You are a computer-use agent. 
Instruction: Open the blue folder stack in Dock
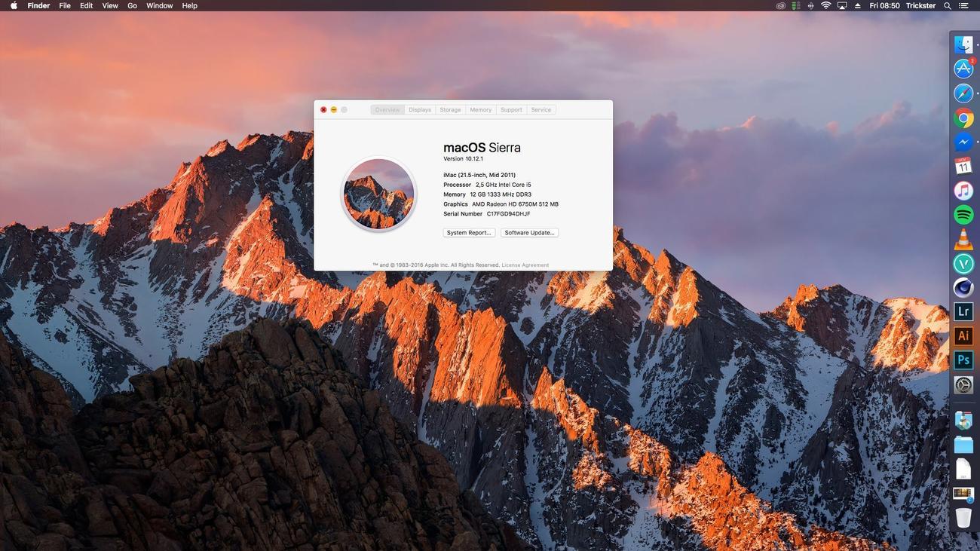click(963, 445)
